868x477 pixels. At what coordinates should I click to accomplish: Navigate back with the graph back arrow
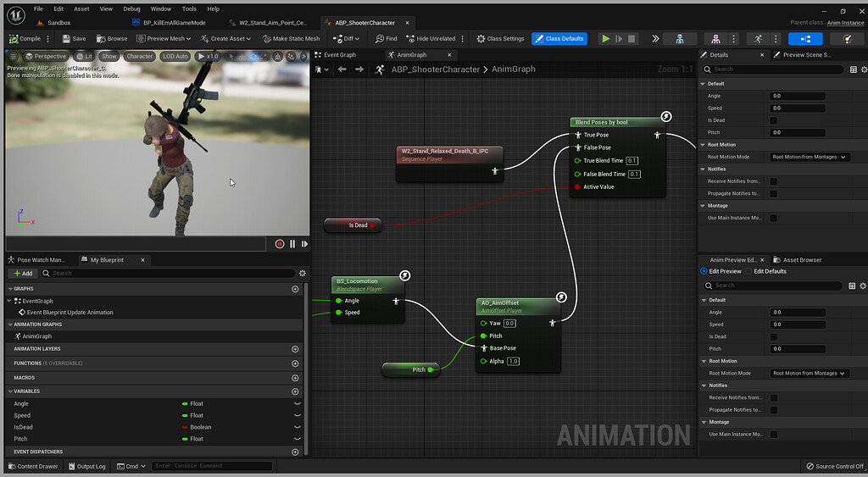pos(342,69)
